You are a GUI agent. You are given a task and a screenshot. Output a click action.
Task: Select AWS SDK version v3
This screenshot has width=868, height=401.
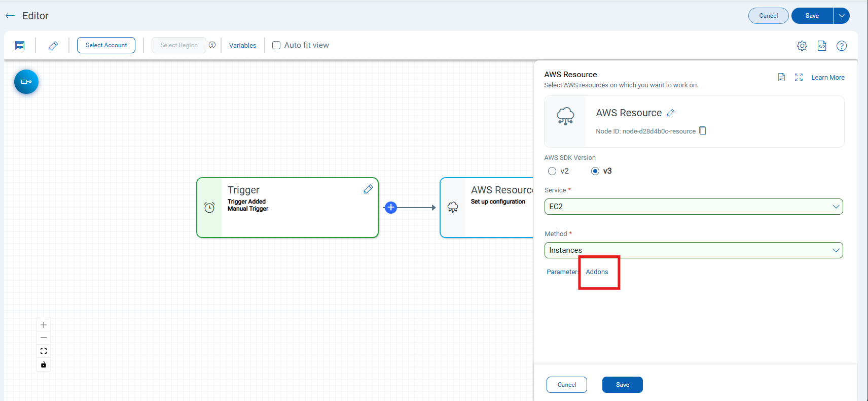tap(595, 171)
